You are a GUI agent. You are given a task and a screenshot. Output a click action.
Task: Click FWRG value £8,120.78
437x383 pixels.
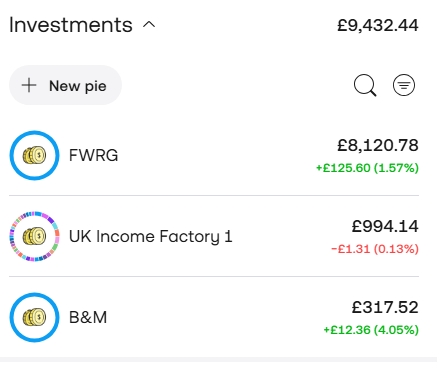coord(378,145)
